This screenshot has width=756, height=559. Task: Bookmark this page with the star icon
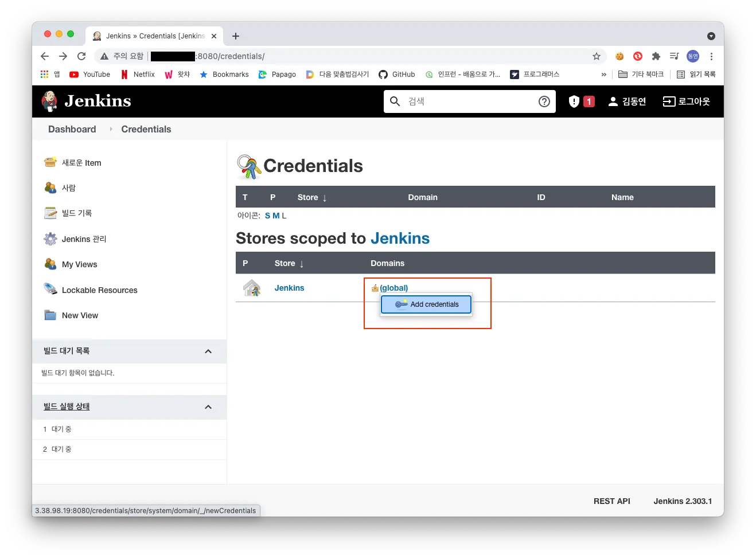click(597, 56)
